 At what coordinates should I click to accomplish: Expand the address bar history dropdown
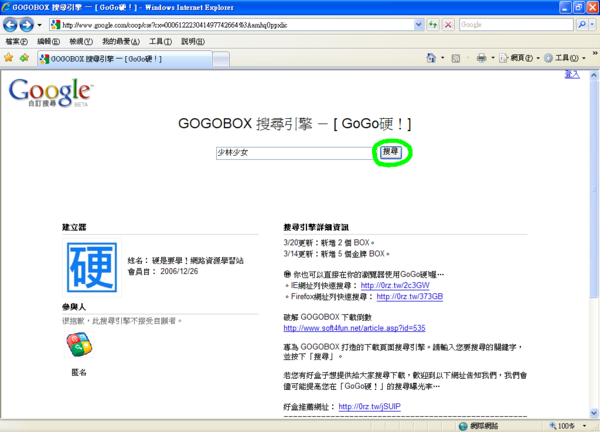(x=419, y=25)
